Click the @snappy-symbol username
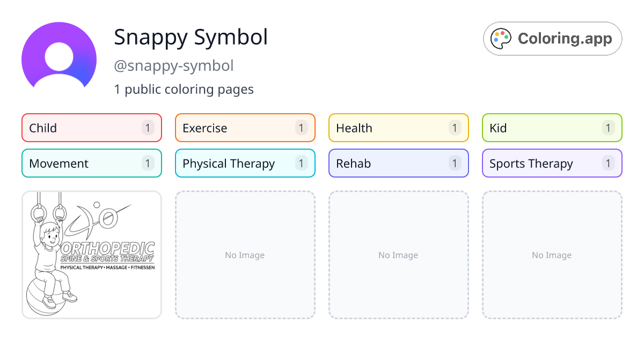Viewport: 644px width, 338px height. point(174,65)
